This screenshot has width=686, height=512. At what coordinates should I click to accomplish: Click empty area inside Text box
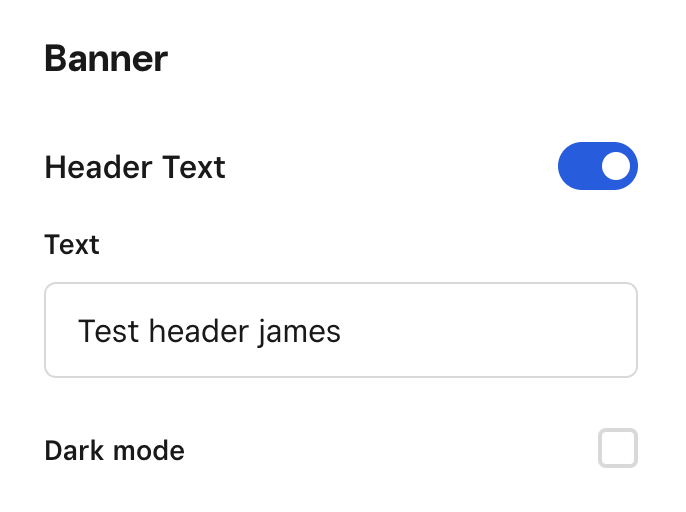point(486,330)
